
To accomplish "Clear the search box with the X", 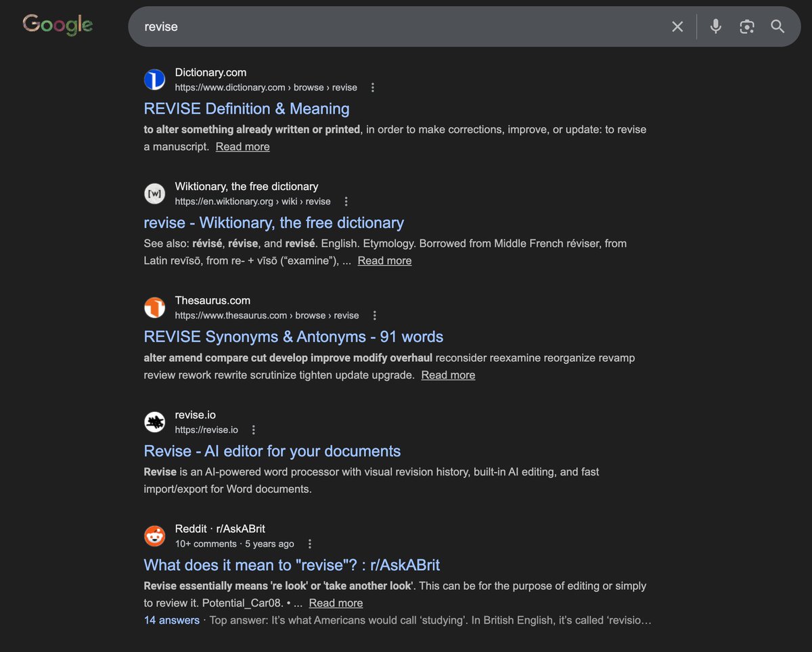I will (x=677, y=26).
